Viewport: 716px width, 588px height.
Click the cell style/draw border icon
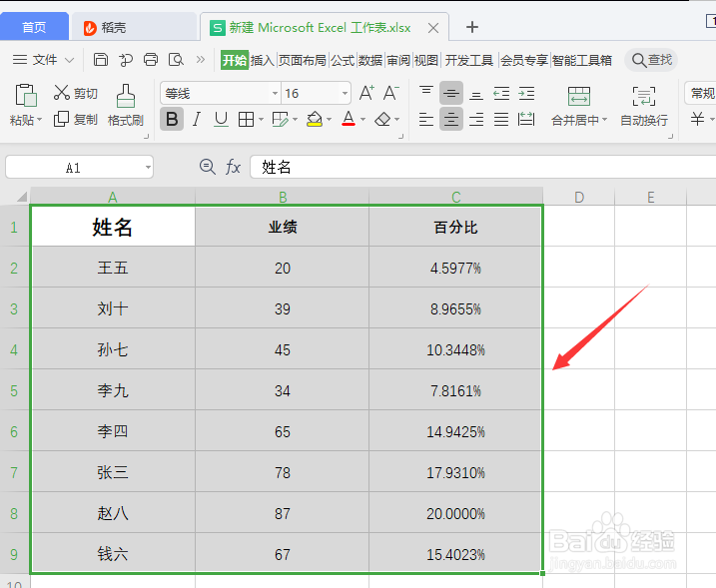[280, 120]
